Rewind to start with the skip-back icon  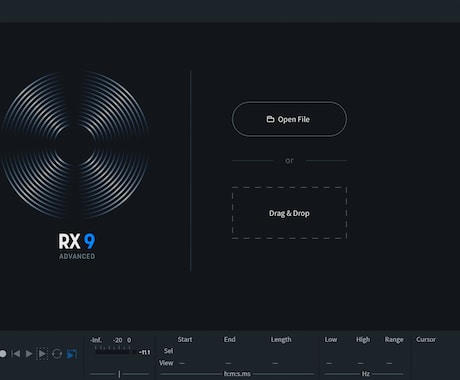coord(16,354)
